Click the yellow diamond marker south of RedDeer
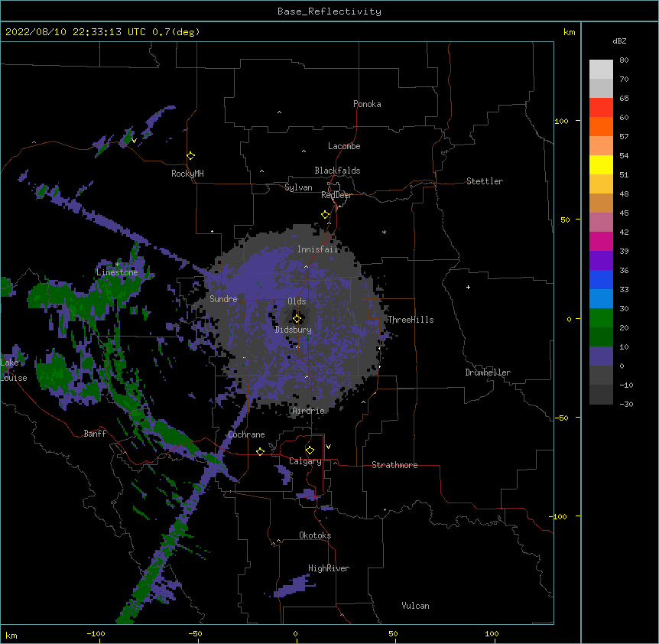 (x=325, y=215)
